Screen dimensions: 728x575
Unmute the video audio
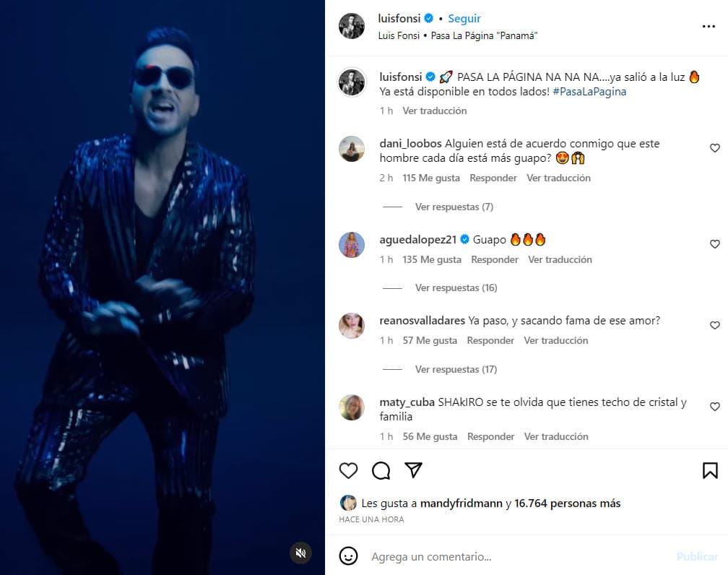pos(300,553)
